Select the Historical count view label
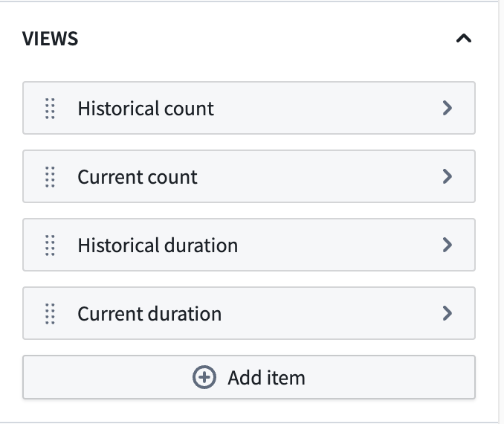 [146, 109]
